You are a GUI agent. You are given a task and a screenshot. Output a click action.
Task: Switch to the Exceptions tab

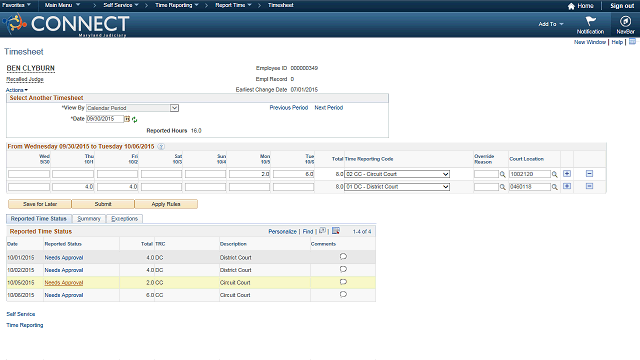(124, 219)
